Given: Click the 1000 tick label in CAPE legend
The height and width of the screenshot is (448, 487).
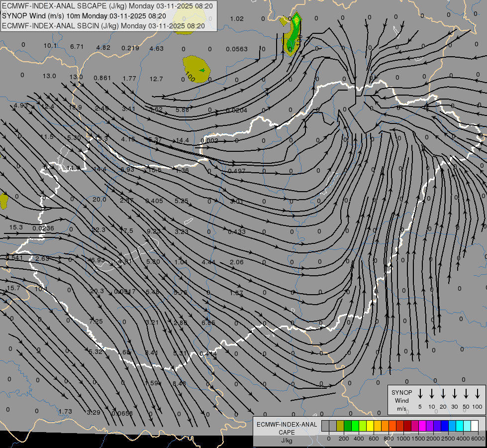Looking at the screenshot, I should coord(403,439).
